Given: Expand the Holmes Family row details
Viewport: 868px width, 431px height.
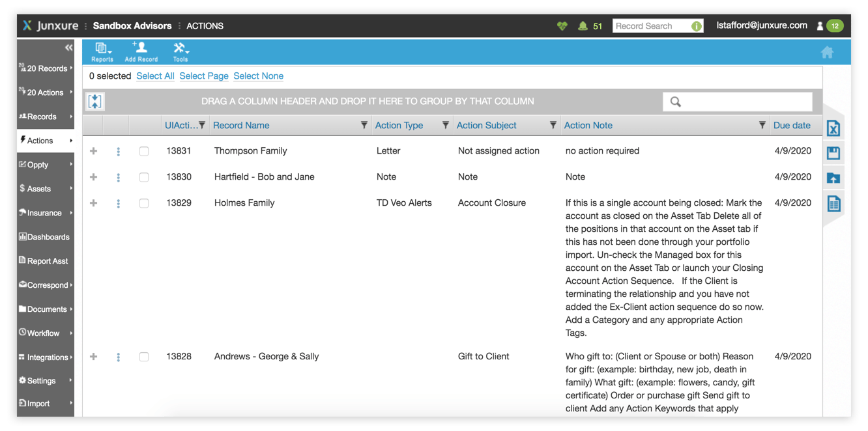Looking at the screenshot, I should coord(94,203).
